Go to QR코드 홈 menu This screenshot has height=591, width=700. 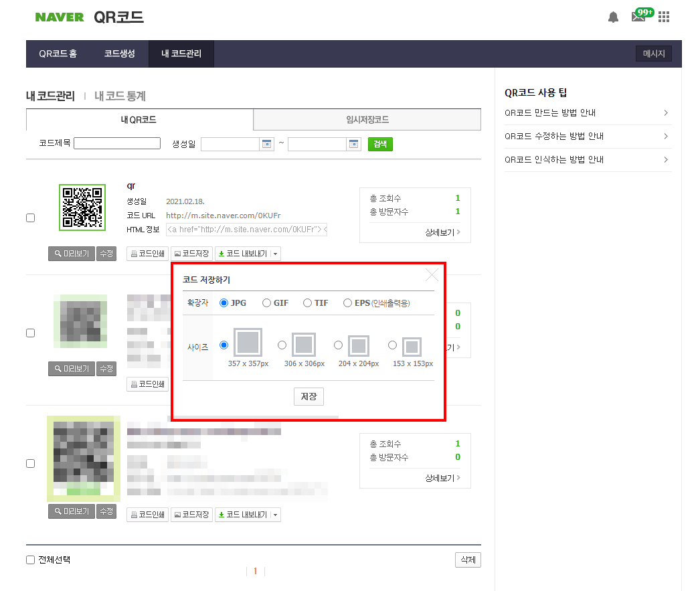coord(58,54)
